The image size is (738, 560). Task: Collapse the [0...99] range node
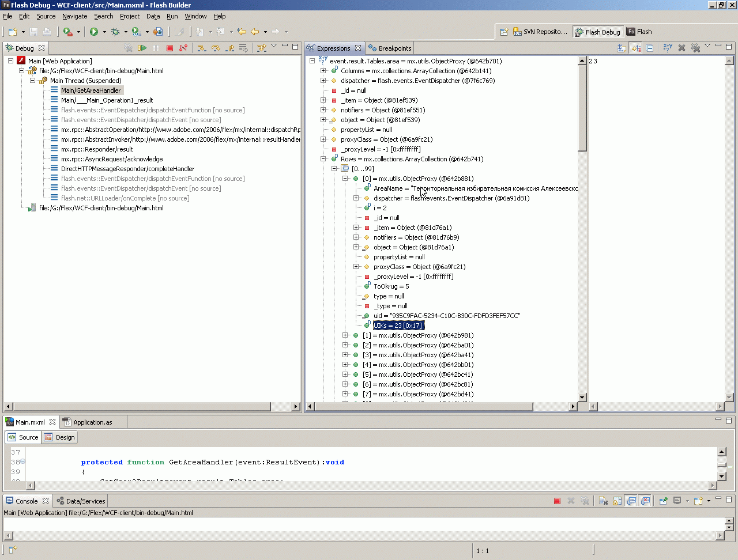(x=334, y=169)
